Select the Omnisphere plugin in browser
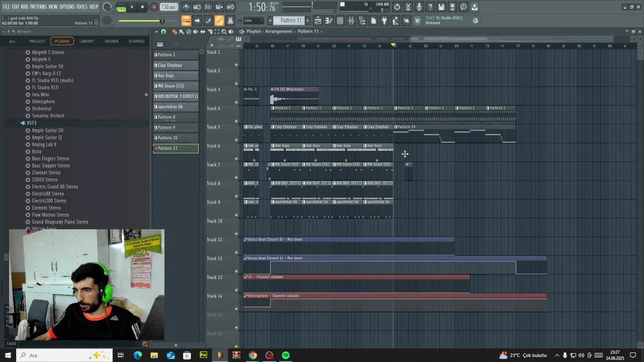644x362 pixels. (x=43, y=102)
